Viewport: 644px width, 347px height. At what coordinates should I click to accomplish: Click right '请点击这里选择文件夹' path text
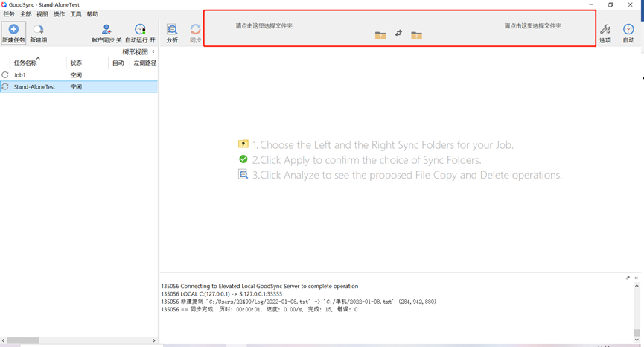click(x=533, y=25)
